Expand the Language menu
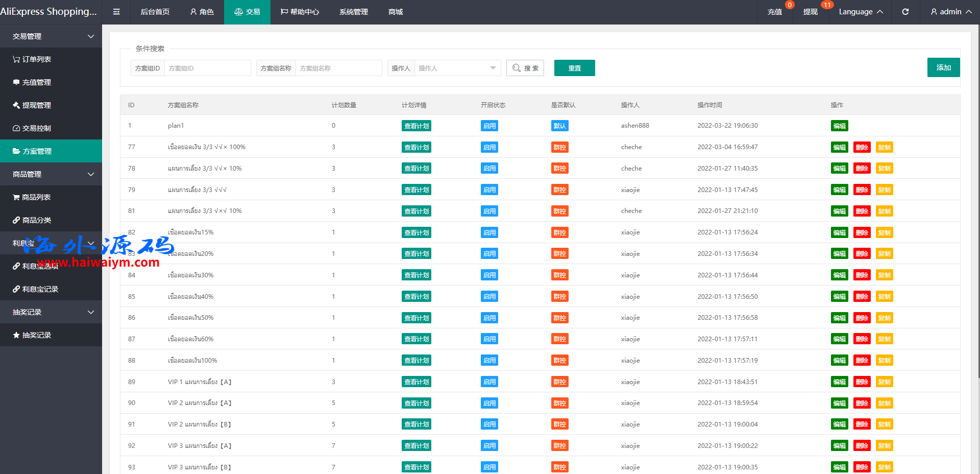The height and width of the screenshot is (474, 980). click(x=860, y=12)
